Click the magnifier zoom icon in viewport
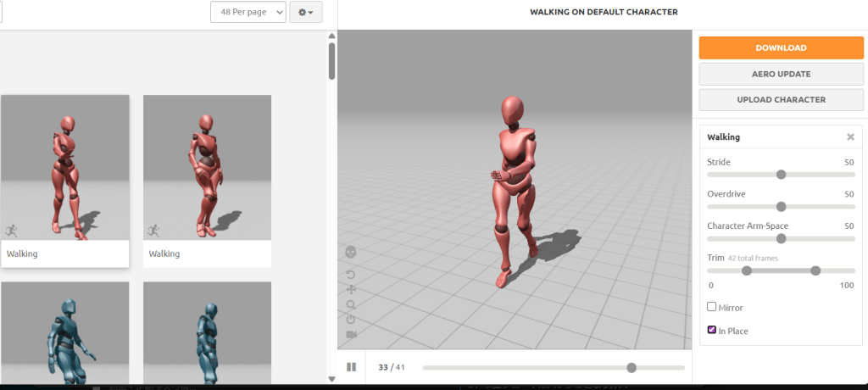The image size is (868, 390). click(351, 304)
